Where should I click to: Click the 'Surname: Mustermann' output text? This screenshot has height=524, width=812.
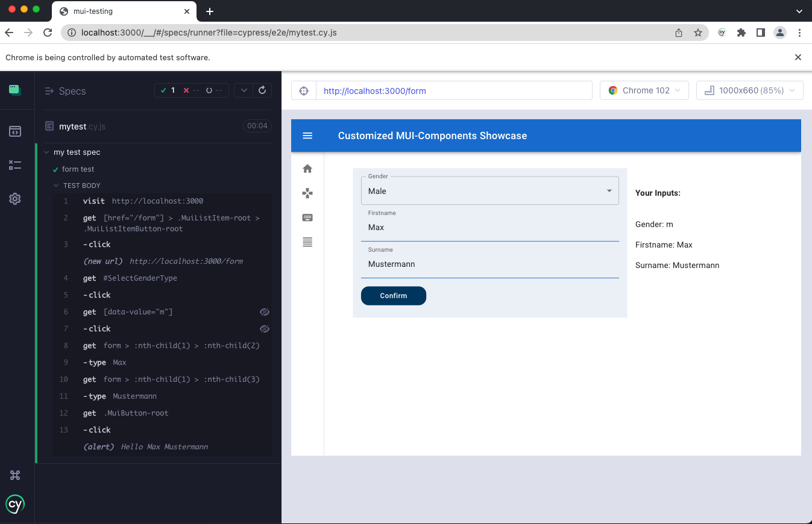[677, 265]
